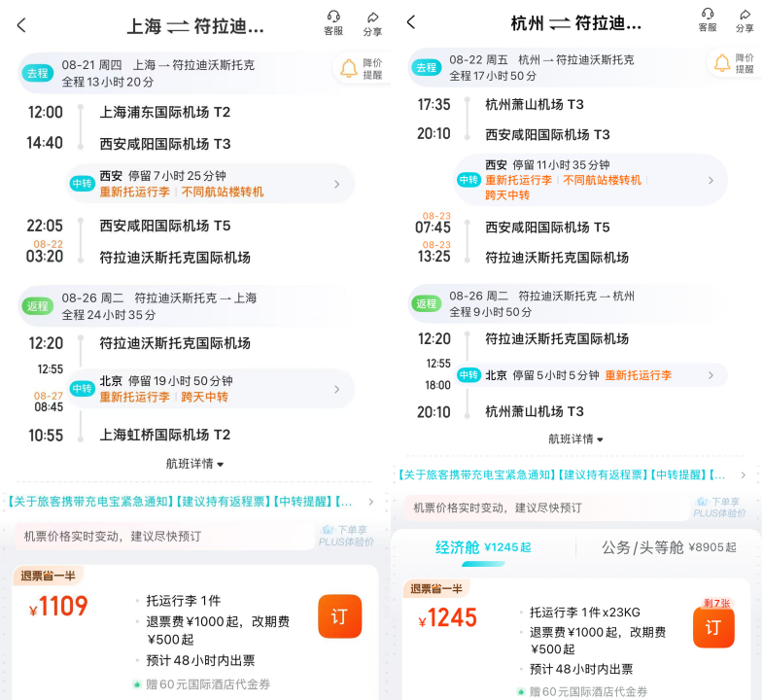The width and height of the screenshot is (763, 700).
Task: Expand 航班详情 on the 上海 page
Action: (194, 464)
